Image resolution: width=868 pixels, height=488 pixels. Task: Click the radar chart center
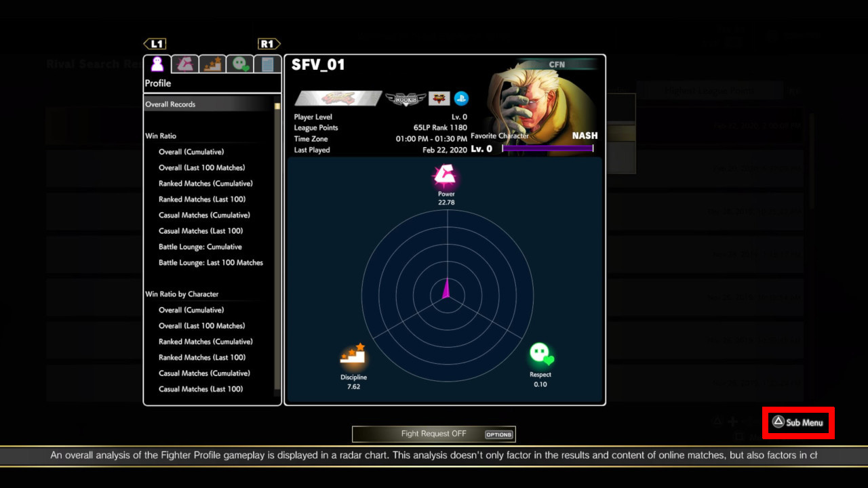coord(446,294)
